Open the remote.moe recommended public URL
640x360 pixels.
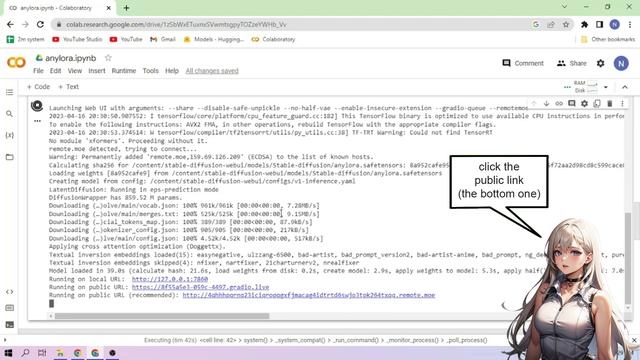tap(309, 295)
